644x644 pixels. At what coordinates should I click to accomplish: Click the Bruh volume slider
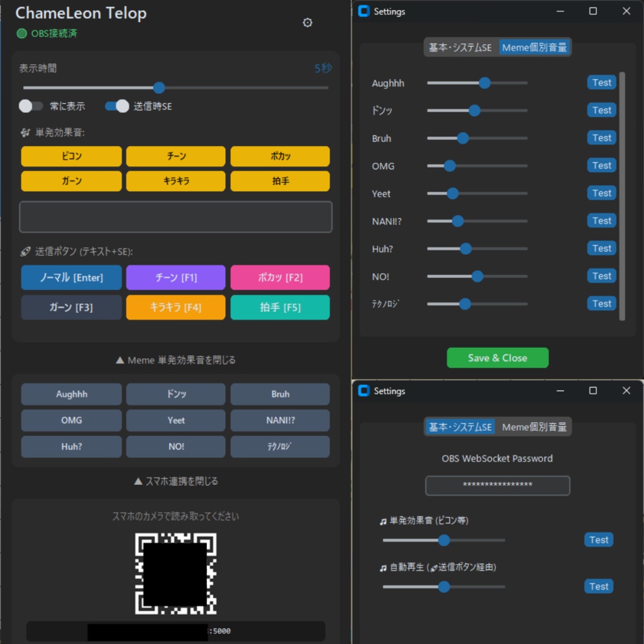pyautogui.click(x=477, y=138)
